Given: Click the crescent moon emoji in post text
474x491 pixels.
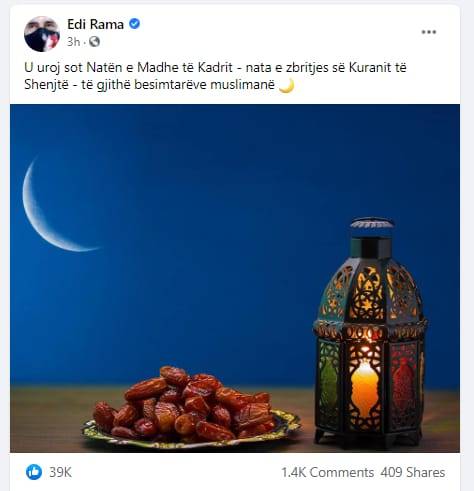Looking at the screenshot, I should 286,85.
